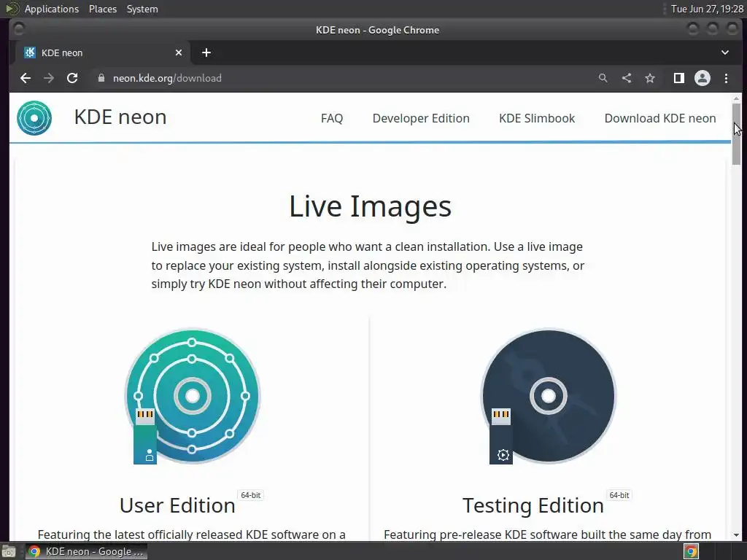This screenshot has width=747, height=560.
Task: Click the Live Images heading
Action: coord(370,206)
